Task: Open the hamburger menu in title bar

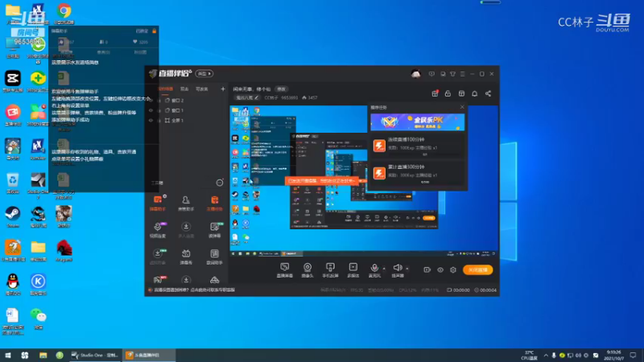Action: point(462,74)
